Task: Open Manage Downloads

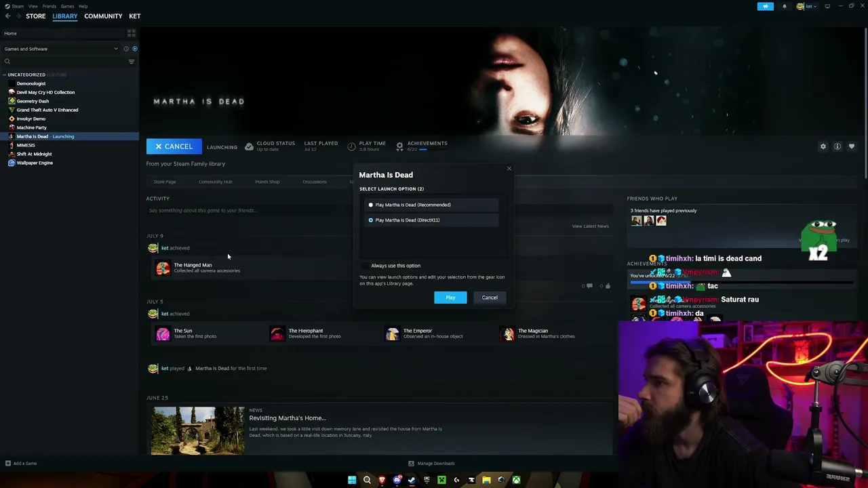Action: pyautogui.click(x=431, y=464)
